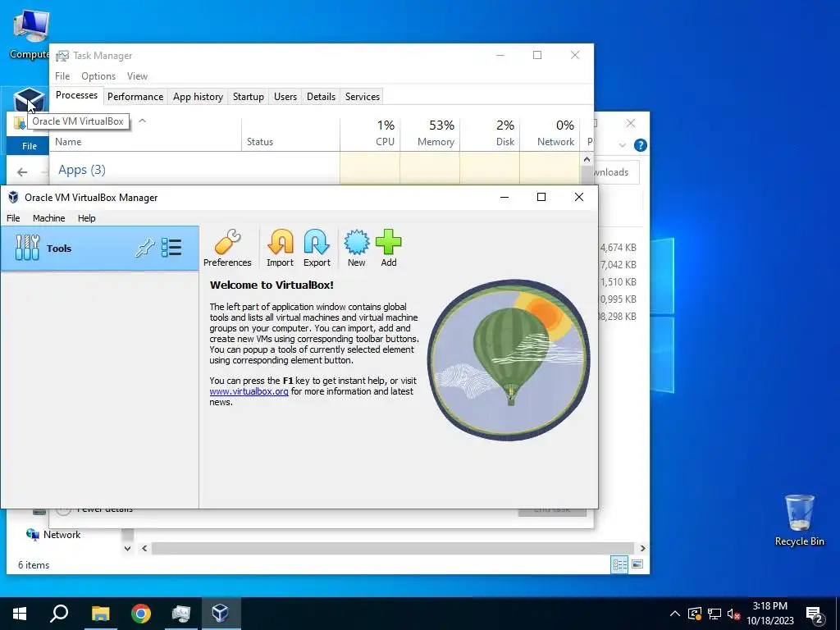
Task: Open the notification center icon
Action: [x=815, y=614]
